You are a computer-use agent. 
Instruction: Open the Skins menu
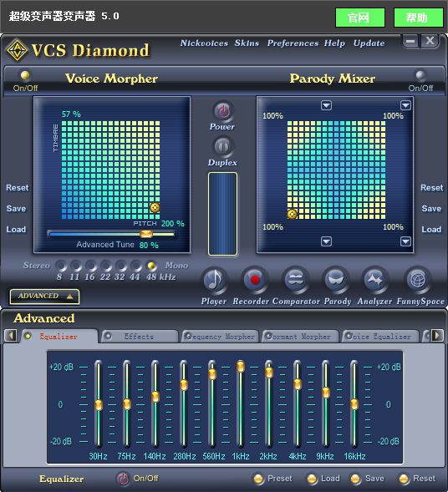247,43
